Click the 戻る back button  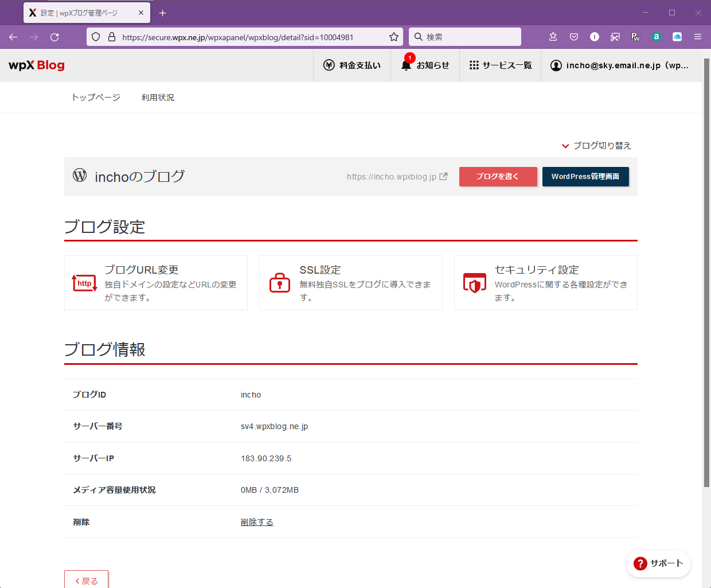click(x=86, y=580)
